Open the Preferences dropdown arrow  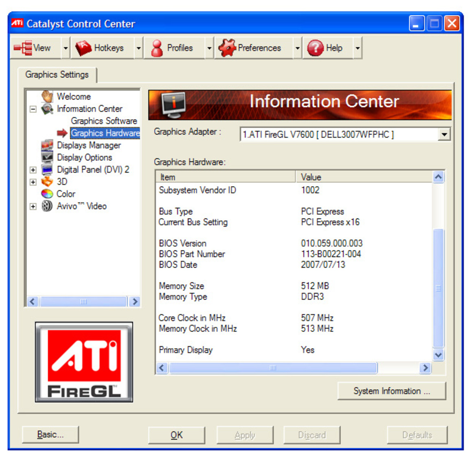tap(298, 48)
